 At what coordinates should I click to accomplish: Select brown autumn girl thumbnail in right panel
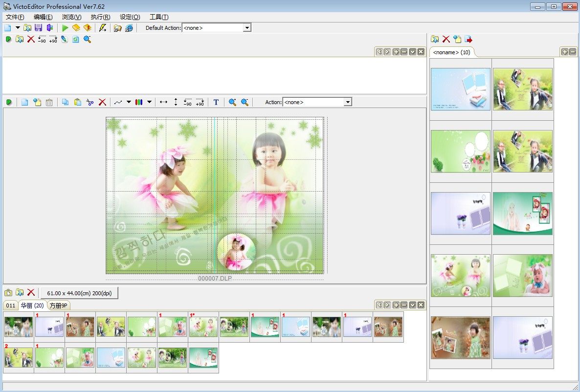461,338
